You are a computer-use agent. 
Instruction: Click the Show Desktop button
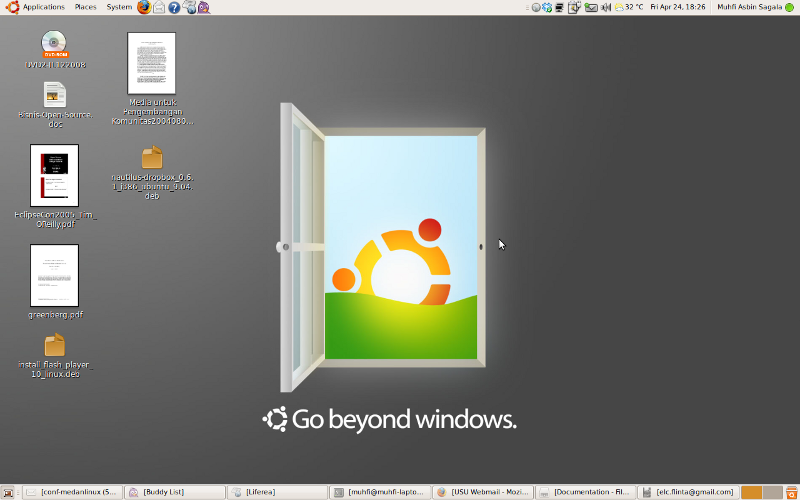tap(8, 492)
